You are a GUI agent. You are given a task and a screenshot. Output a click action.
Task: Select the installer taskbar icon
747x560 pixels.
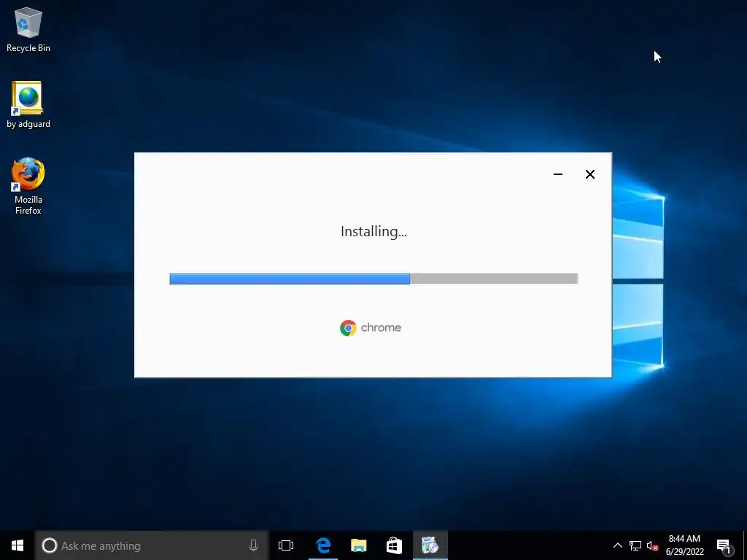[x=430, y=545]
